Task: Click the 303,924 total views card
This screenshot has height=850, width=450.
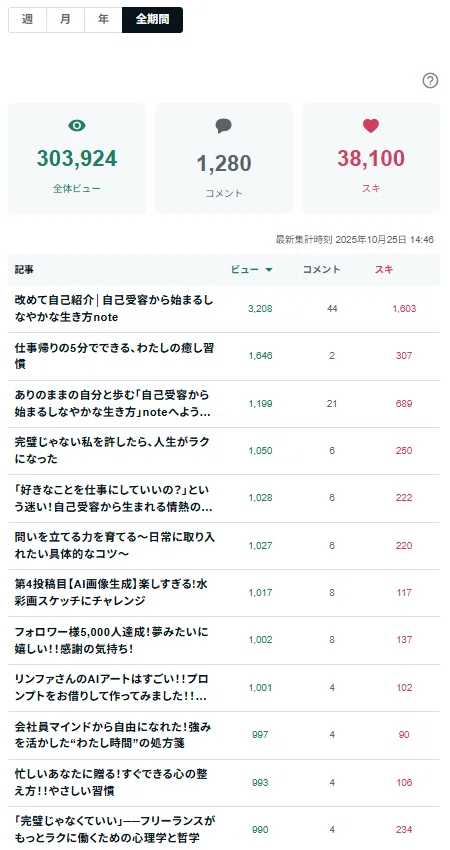Action: 77,158
